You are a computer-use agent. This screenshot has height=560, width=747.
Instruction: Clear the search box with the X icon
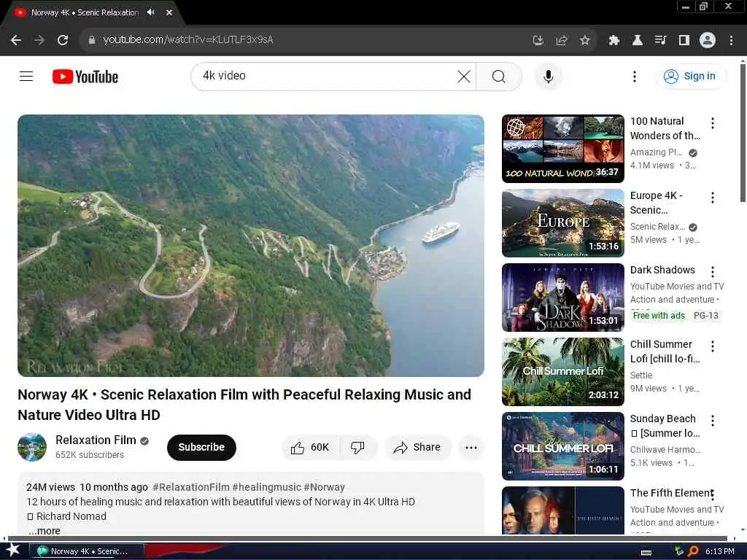click(x=463, y=76)
